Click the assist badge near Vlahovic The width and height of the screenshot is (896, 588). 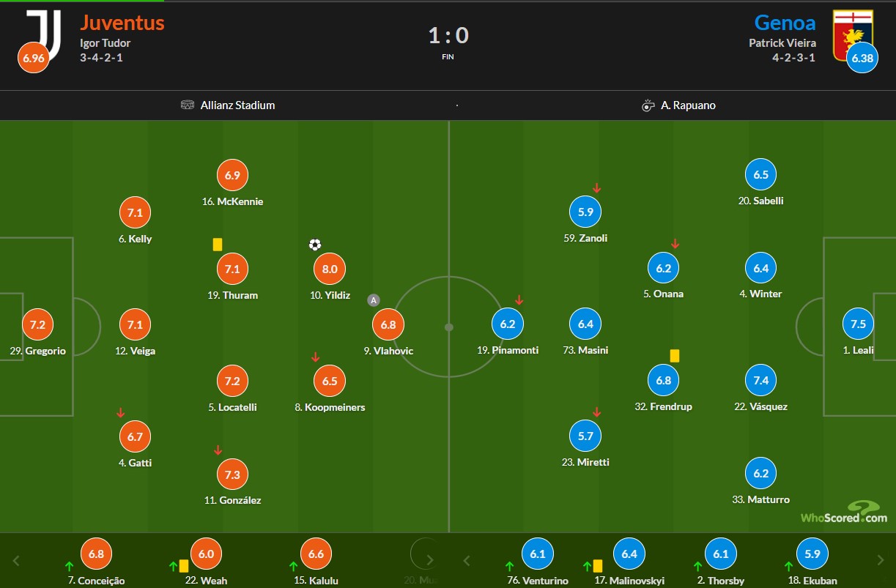(374, 299)
